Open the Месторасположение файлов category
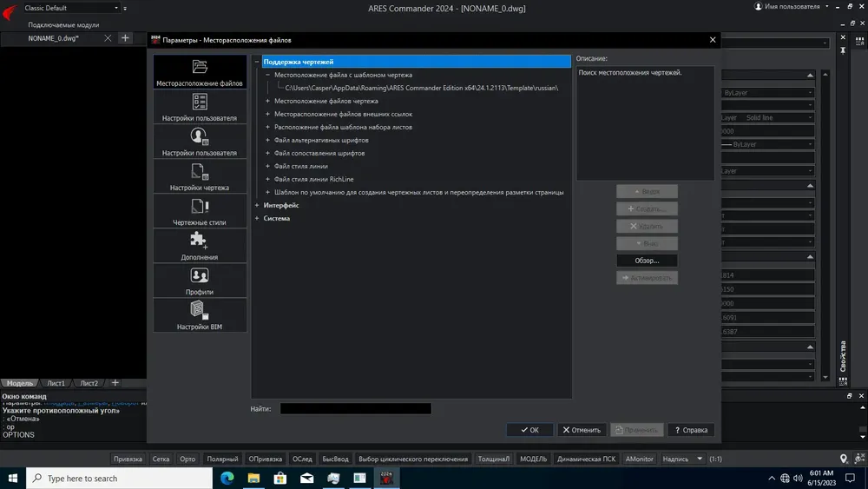868x489 pixels. [200, 72]
